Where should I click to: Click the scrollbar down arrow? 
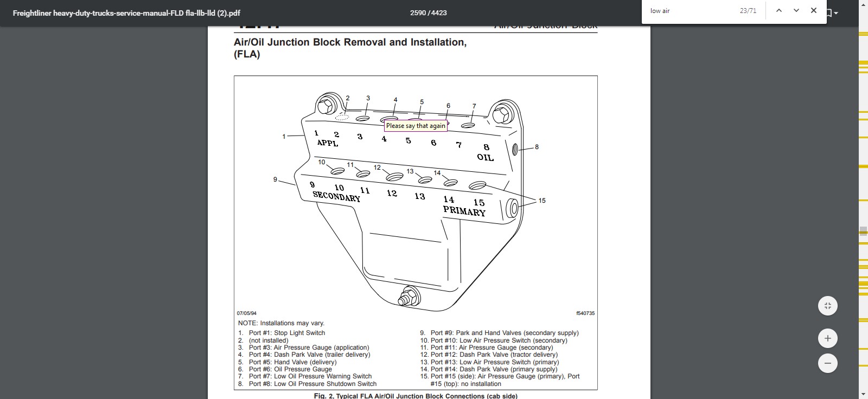click(863, 394)
